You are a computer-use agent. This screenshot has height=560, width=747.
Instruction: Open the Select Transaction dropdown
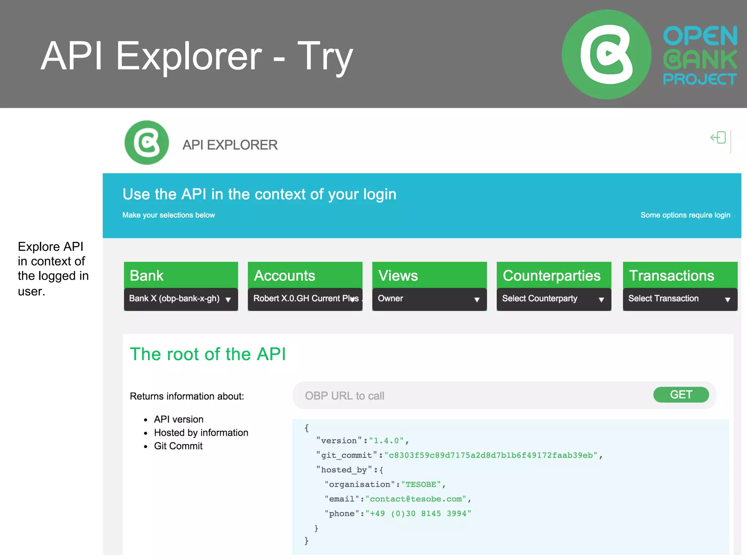(x=680, y=299)
